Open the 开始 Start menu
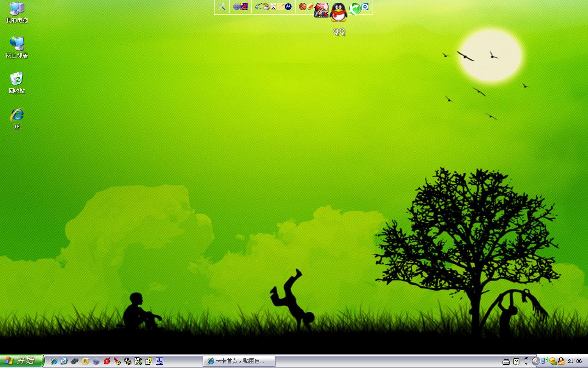 22,361
